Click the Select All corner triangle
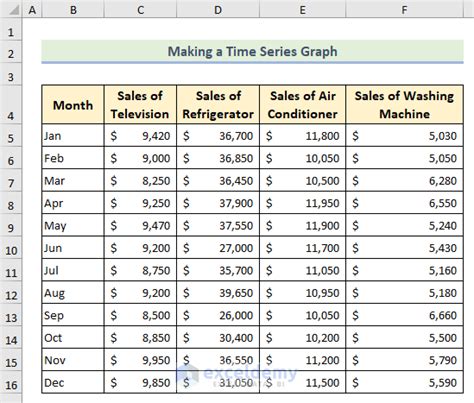The height and width of the screenshot is (403, 474). 11,9
